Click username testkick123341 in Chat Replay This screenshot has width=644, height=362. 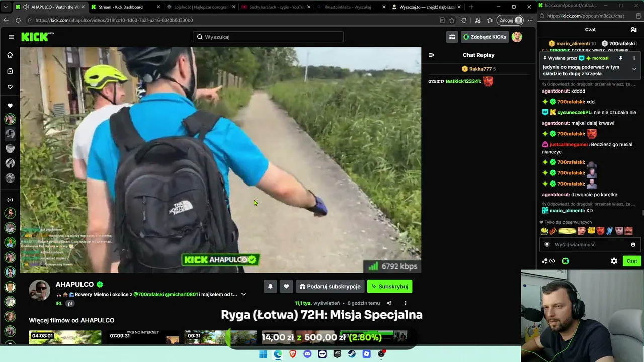pos(463,81)
